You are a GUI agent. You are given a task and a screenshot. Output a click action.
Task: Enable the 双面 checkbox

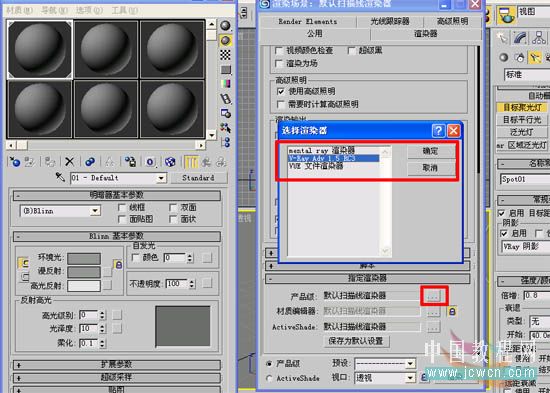173,208
